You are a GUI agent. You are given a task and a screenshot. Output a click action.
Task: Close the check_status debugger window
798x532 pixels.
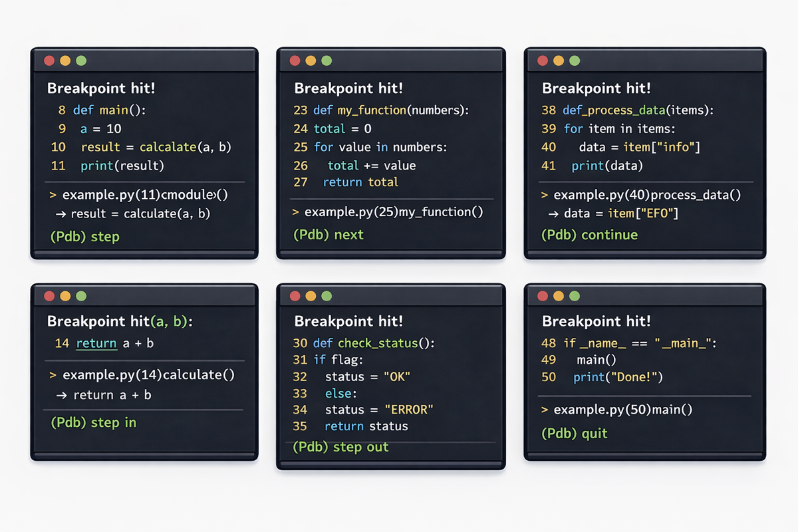295,296
